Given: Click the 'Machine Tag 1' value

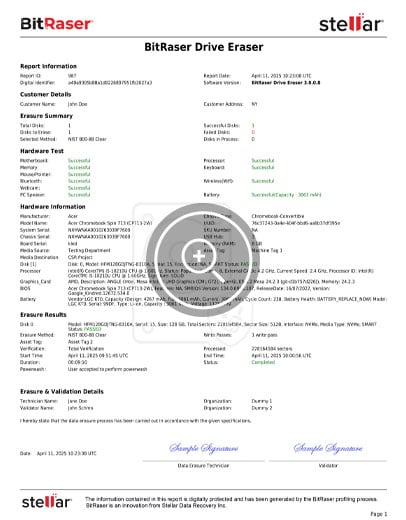Looking at the screenshot, I should pos(267,250).
